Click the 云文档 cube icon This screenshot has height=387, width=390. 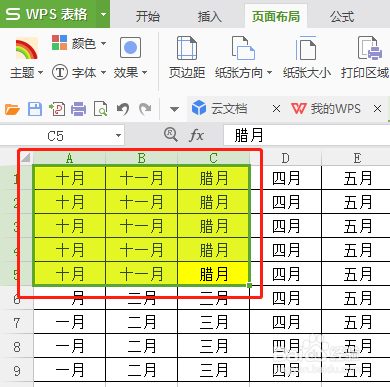click(x=199, y=108)
